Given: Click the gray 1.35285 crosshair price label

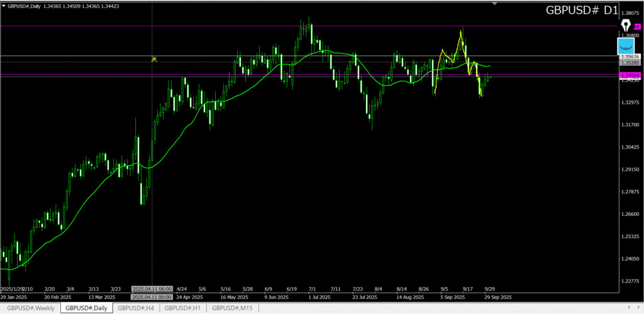Looking at the screenshot, I should tap(630, 63).
